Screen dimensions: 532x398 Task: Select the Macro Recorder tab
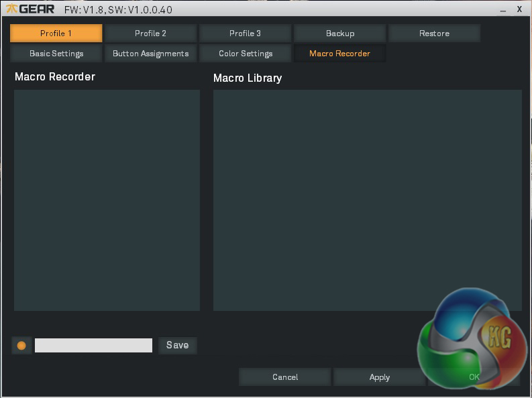click(x=339, y=54)
